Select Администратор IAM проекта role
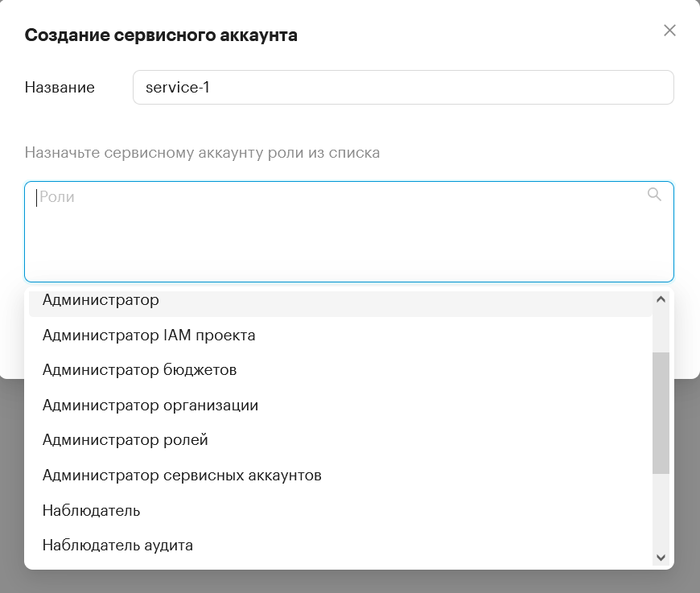The image size is (700, 593). [340, 335]
